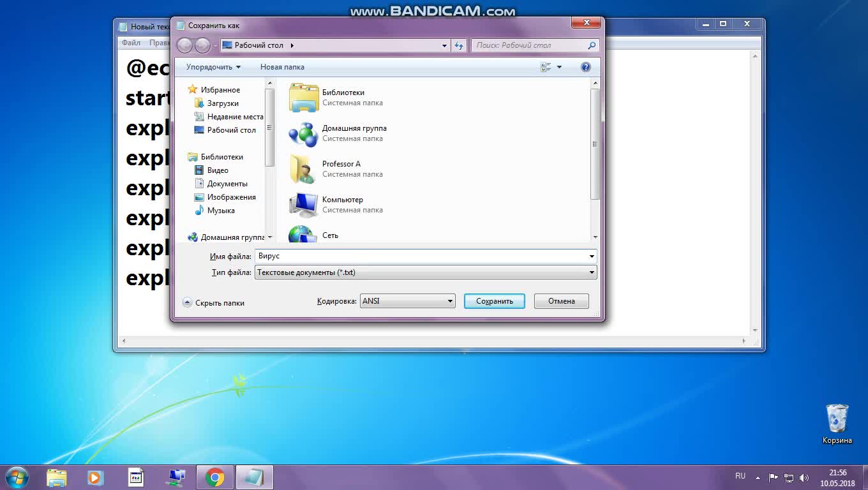The image size is (868, 490).
Task: Click the search magnifier icon
Action: 592,45
